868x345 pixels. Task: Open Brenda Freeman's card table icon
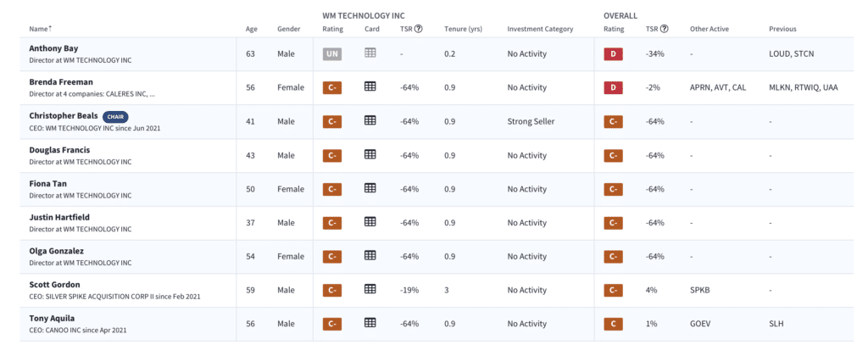[x=370, y=86]
